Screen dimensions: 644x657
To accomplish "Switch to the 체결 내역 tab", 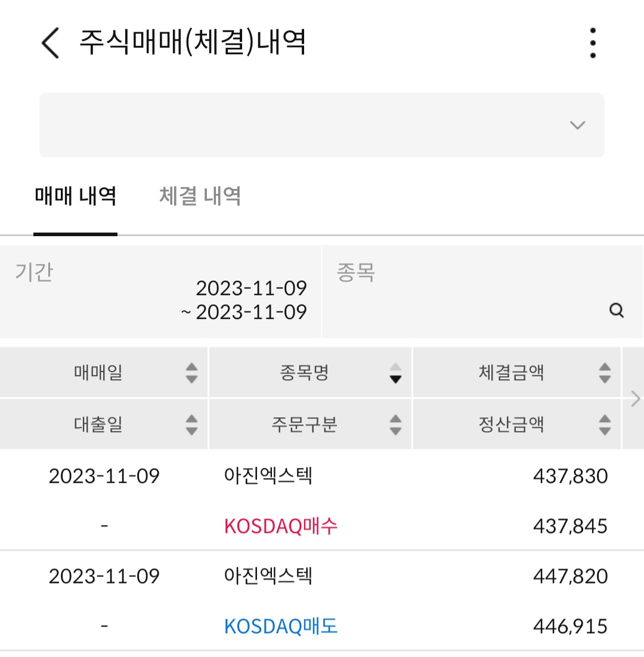I will pos(200,196).
